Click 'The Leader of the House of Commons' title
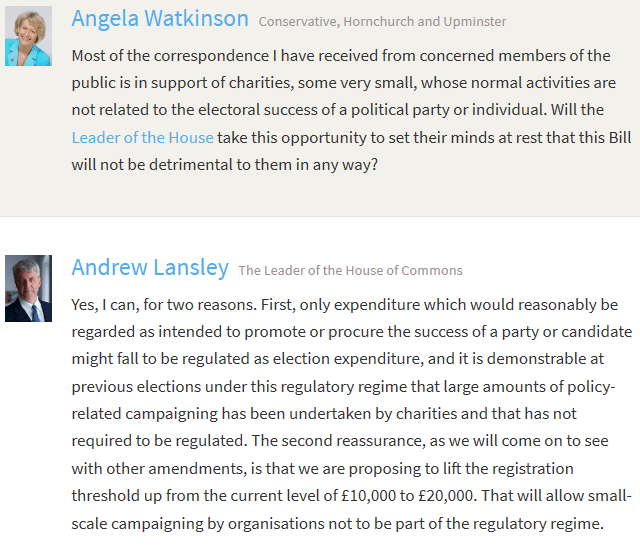The width and height of the screenshot is (640, 546). [x=350, y=270]
